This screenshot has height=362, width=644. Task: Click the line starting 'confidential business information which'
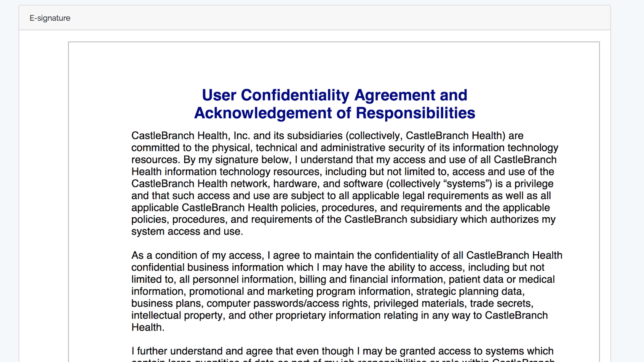point(338,267)
